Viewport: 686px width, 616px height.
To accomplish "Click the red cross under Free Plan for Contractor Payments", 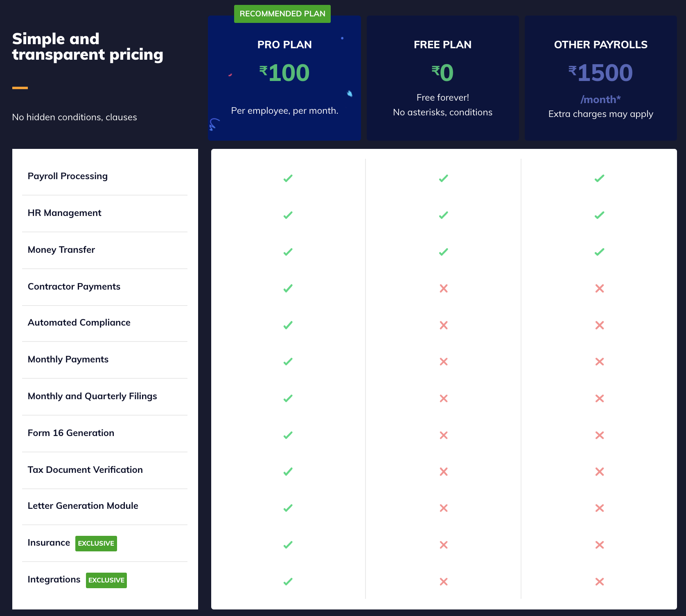I will [443, 288].
